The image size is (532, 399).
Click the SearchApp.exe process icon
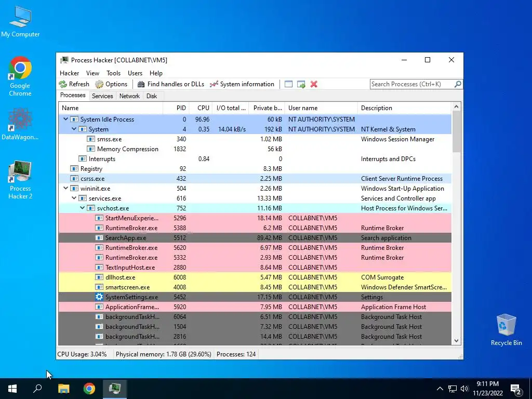[x=99, y=238]
